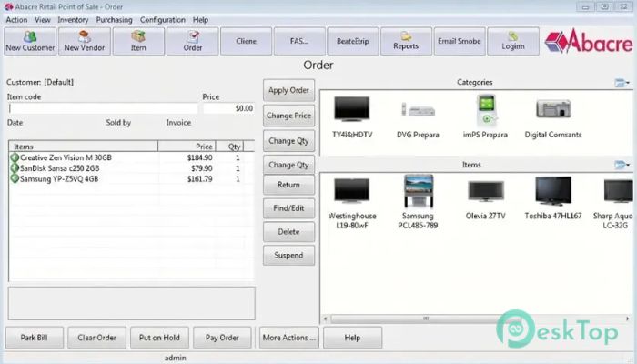Click the Delete button

[x=288, y=232]
